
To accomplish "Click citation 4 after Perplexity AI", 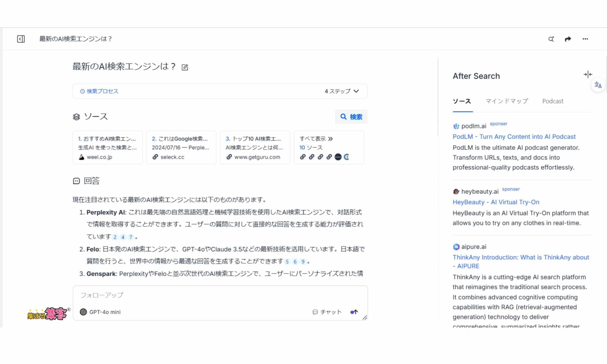I will 123,237.
